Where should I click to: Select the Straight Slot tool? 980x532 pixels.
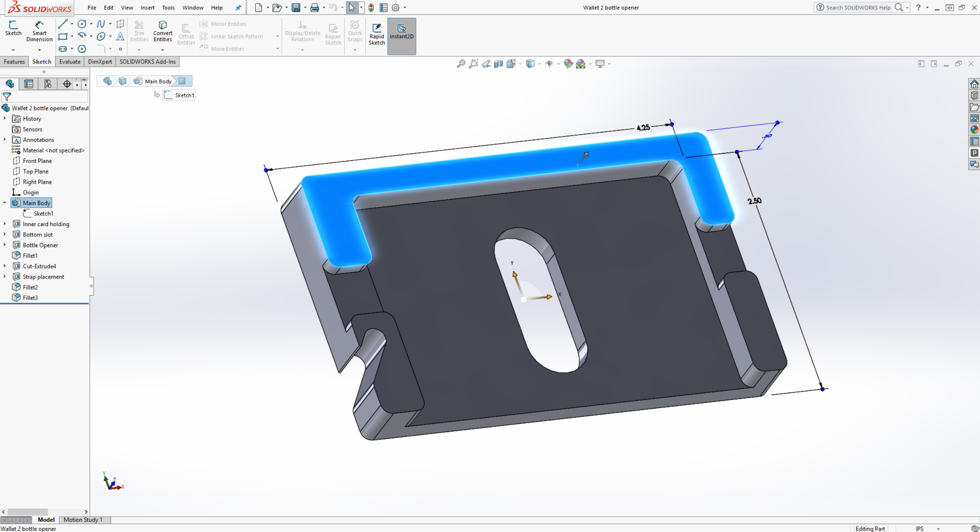point(62,49)
